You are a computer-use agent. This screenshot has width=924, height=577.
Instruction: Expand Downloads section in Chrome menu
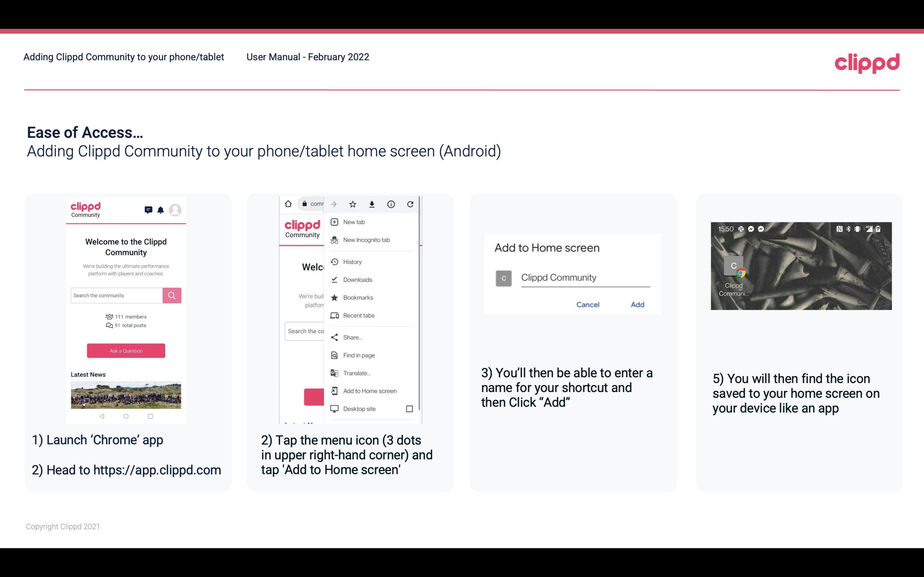(x=357, y=279)
